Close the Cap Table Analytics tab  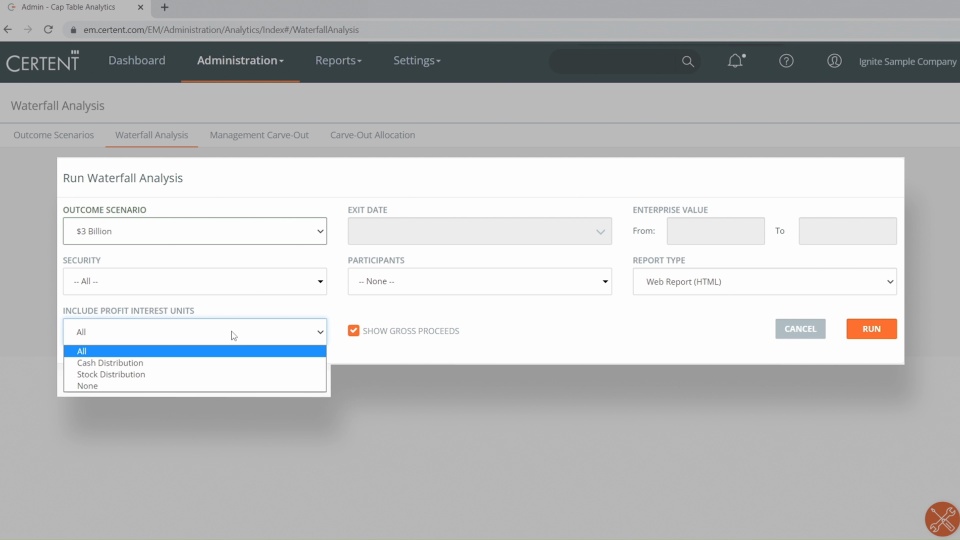140,7
